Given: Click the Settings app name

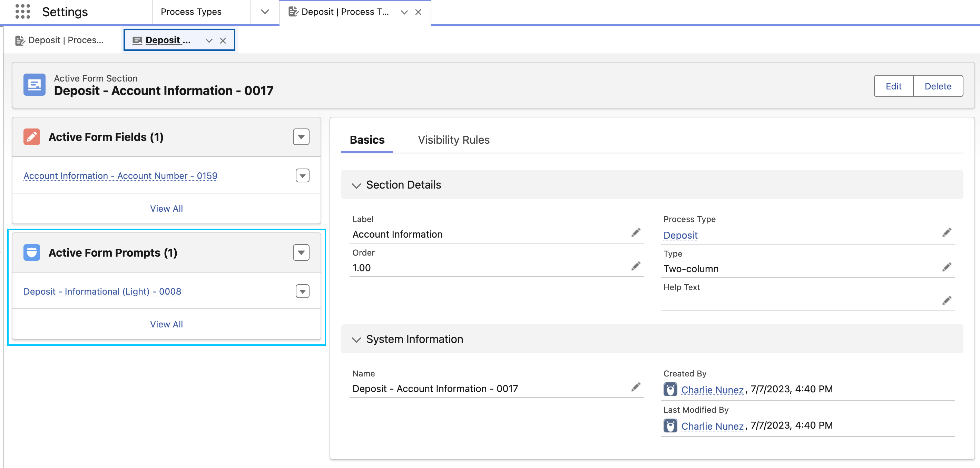Looking at the screenshot, I should [x=65, y=12].
